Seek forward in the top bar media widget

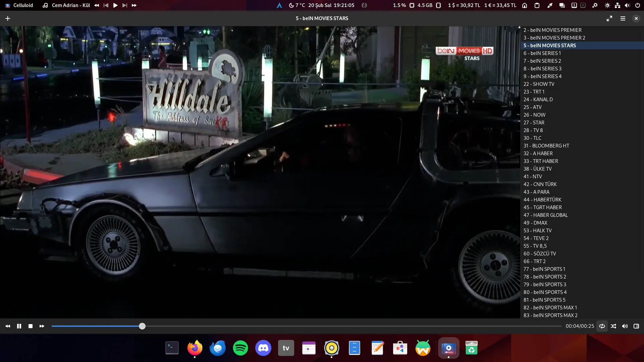(134, 5)
